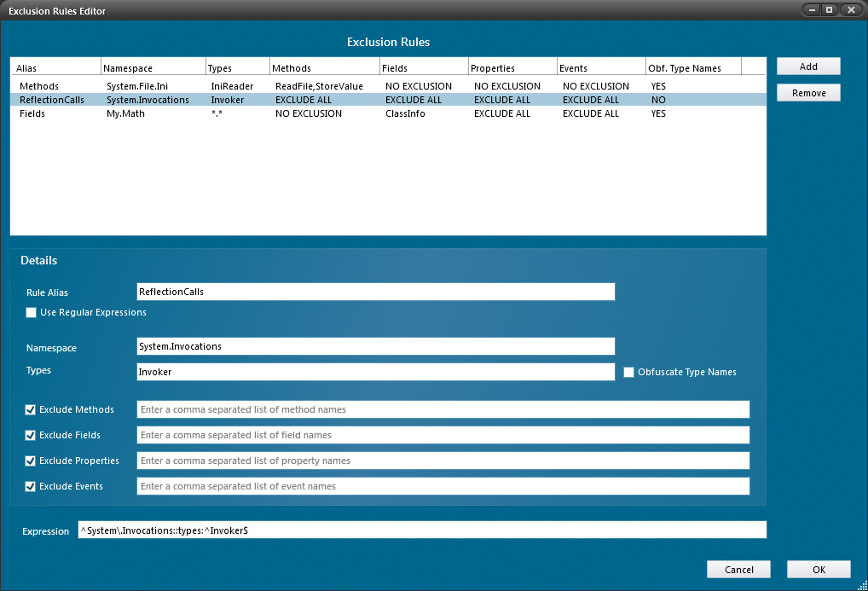Toggle the Exclude Events checkbox
Screen dimensions: 868x591
pyautogui.click(x=31, y=487)
